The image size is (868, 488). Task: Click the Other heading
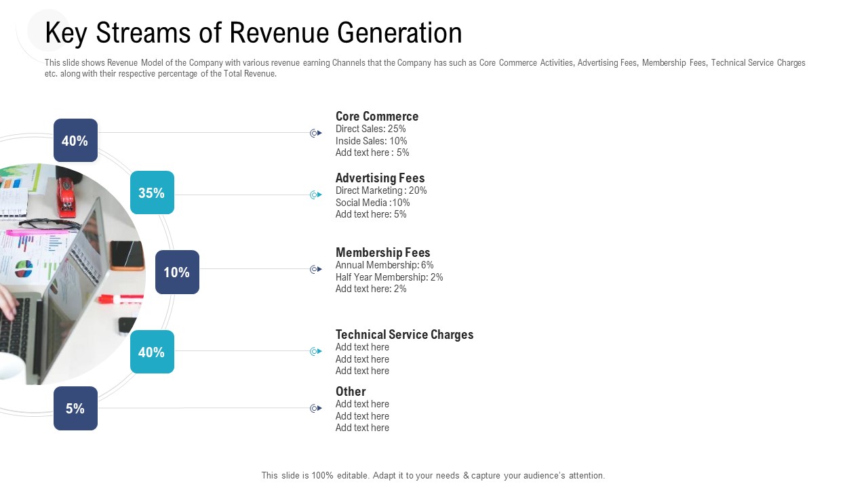click(351, 392)
